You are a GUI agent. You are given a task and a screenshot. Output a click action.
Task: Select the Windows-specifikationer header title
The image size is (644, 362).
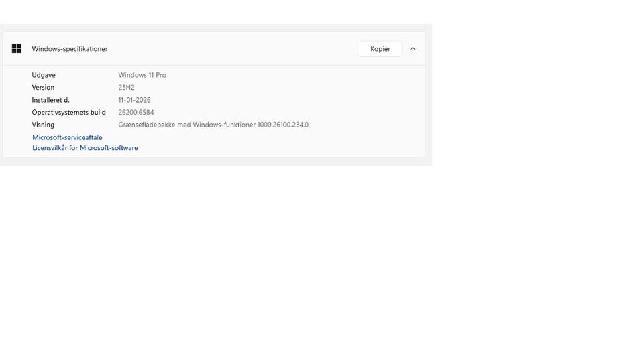70,49
